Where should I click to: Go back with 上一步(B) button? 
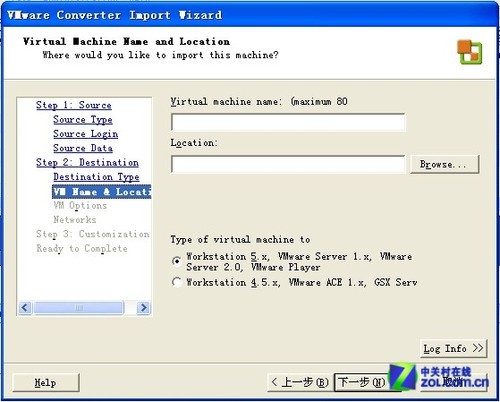click(x=299, y=382)
